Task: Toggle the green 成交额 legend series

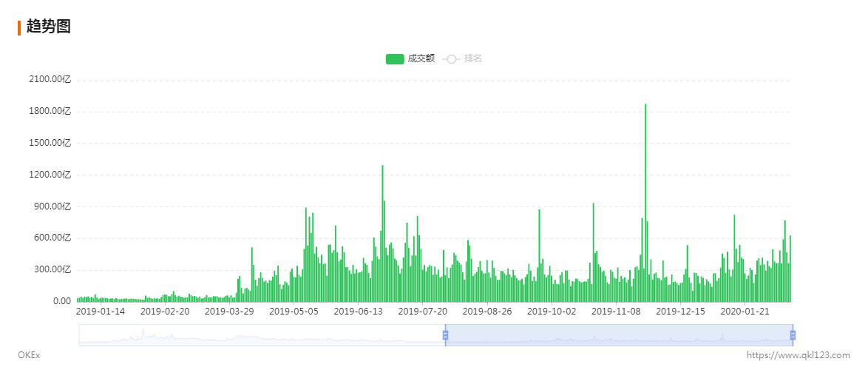Action: pos(410,58)
